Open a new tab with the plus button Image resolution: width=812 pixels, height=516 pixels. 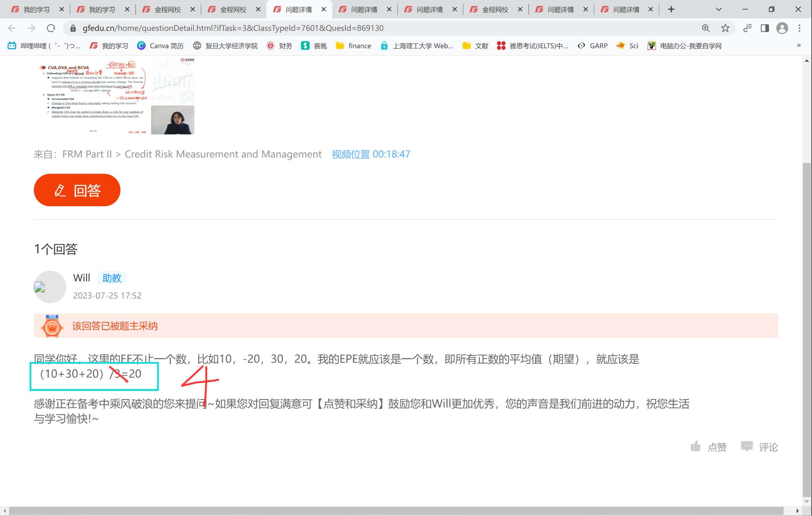[671, 9]
